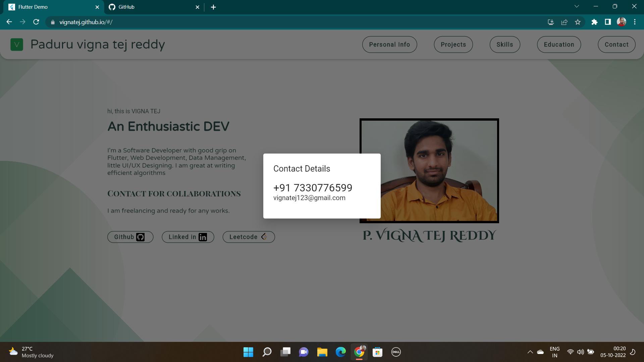
Task: Mute audio via the volume icon
Action: (x=581, y=352)
